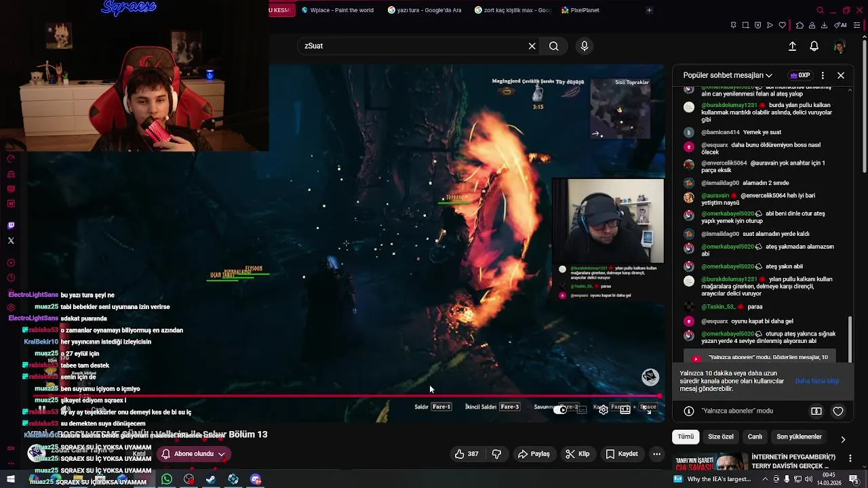The image size is (868, 488).
Task: Select the Canlı filter chip
Action: (755, 437)
